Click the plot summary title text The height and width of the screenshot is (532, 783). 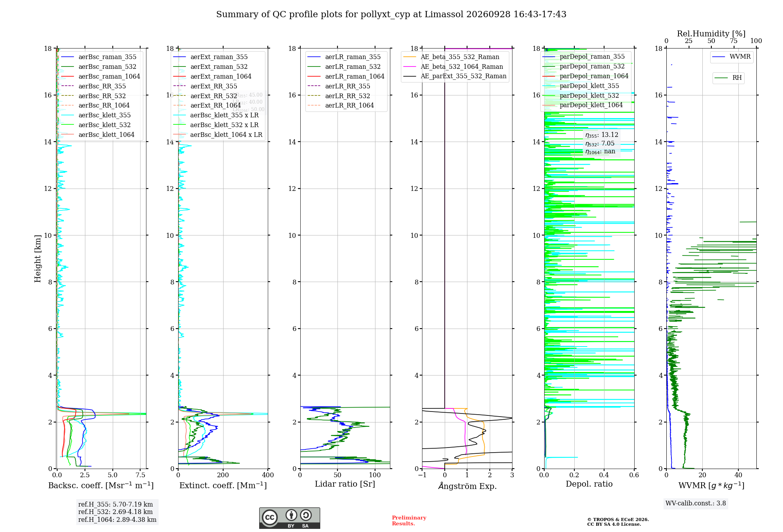click(x=391, y=14)
